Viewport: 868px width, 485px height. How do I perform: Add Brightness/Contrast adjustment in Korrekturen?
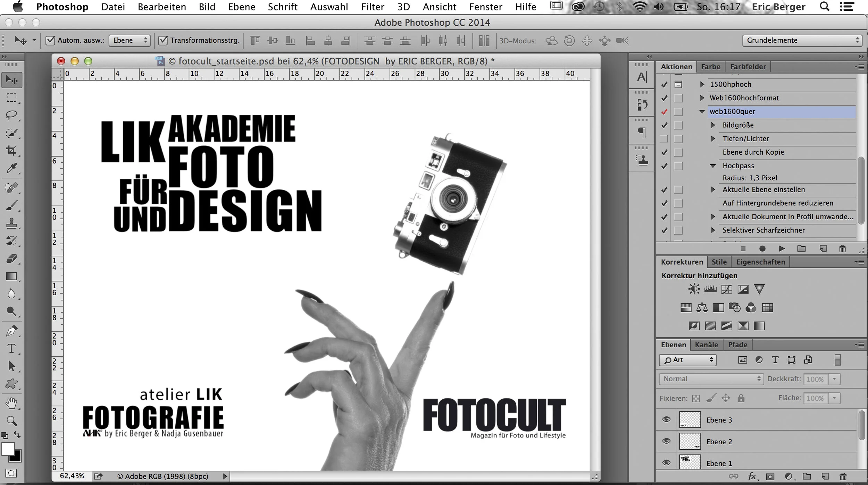point(694,289)
